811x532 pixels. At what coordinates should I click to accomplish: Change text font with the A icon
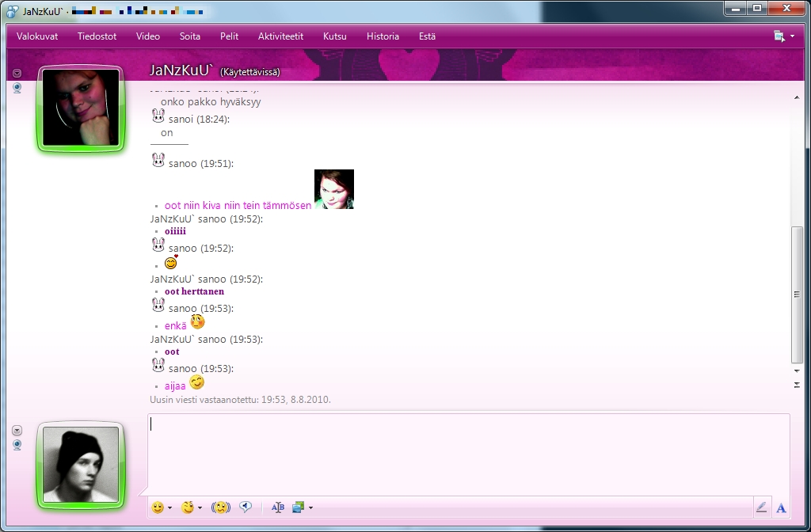pos(781,508)
